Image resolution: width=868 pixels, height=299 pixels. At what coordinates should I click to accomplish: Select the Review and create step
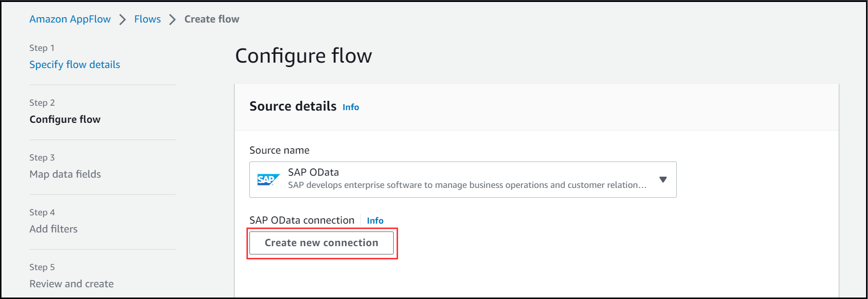click(71, 284)
